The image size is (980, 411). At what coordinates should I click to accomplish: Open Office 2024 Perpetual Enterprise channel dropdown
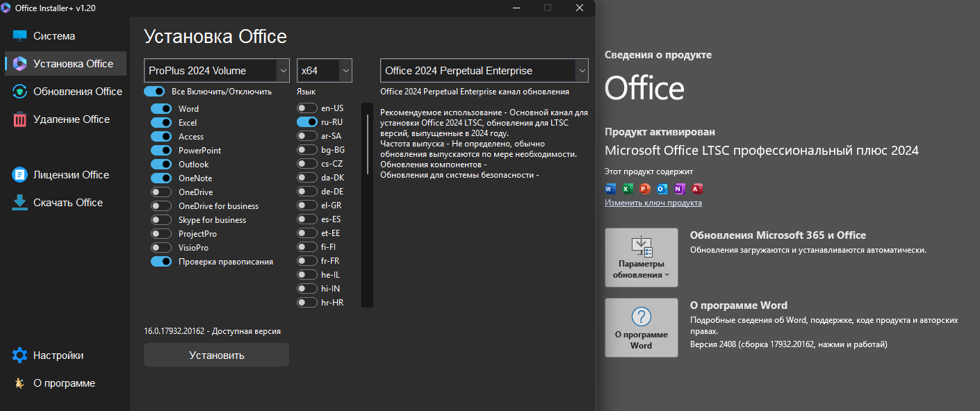tap(484, 71)
